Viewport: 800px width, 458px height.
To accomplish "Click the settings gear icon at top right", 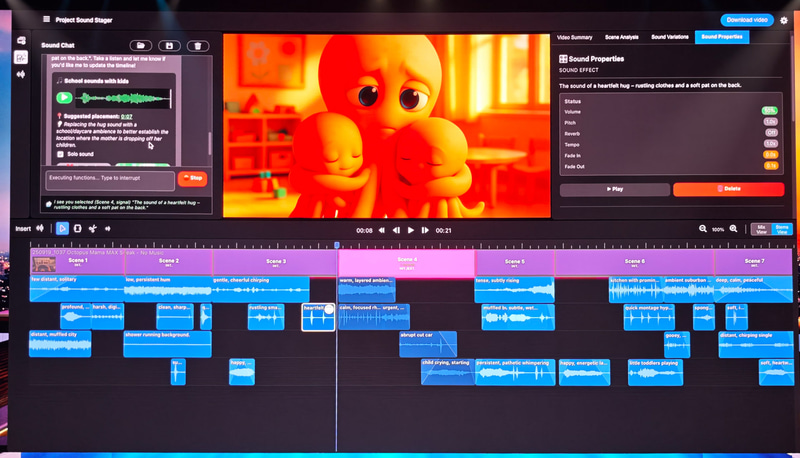I will coord(784,20).
